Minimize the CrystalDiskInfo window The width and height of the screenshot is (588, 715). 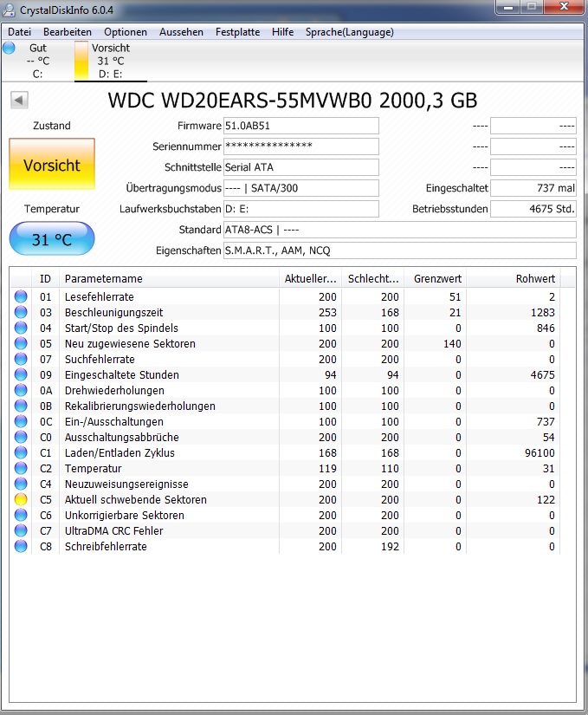[x=508, y=7]
